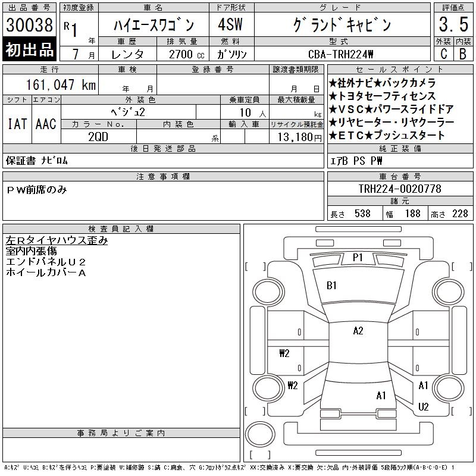Select the fuel type ガソリン
Screen dimensions: 476x476
pos(231,54)
